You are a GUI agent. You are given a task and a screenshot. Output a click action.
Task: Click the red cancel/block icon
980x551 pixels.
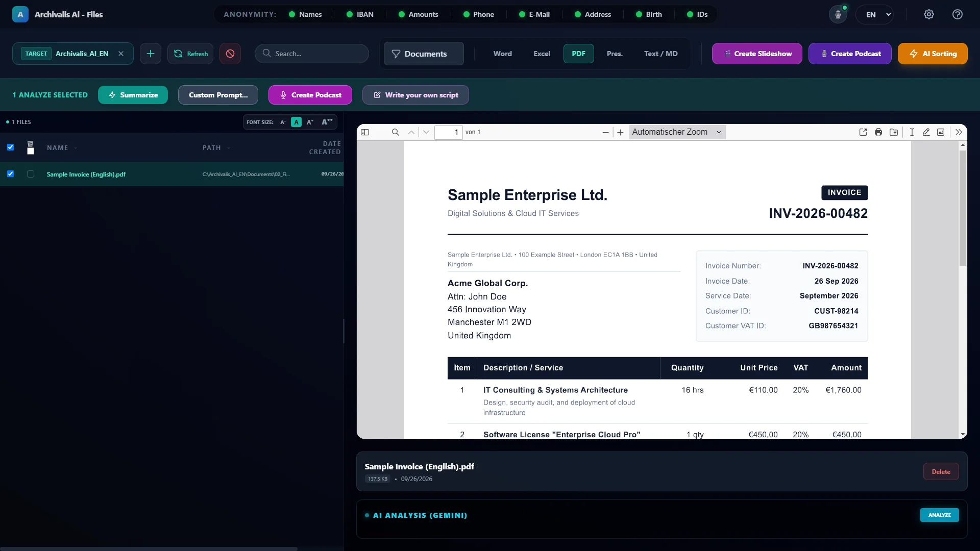[x=230, y=54]
